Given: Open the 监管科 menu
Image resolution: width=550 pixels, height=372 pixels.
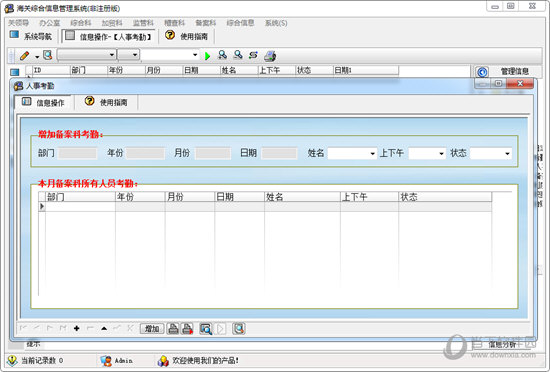Looking at the screenshot, I should 143,23.
